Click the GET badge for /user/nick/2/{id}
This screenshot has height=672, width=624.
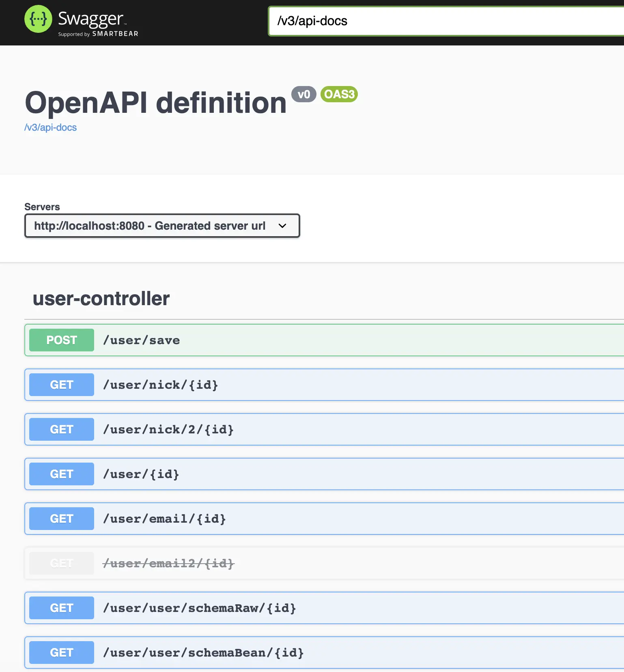click(62, 429)
